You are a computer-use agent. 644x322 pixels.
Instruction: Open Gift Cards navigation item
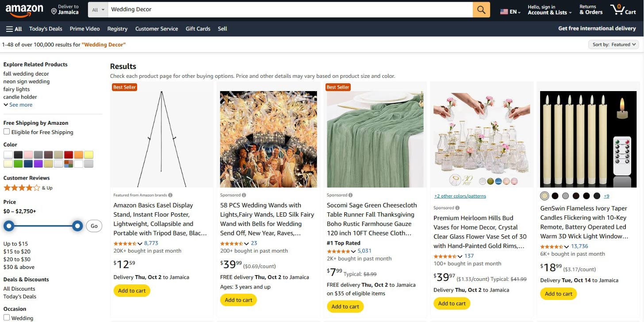pyautogui.click(x=198, y=29)
